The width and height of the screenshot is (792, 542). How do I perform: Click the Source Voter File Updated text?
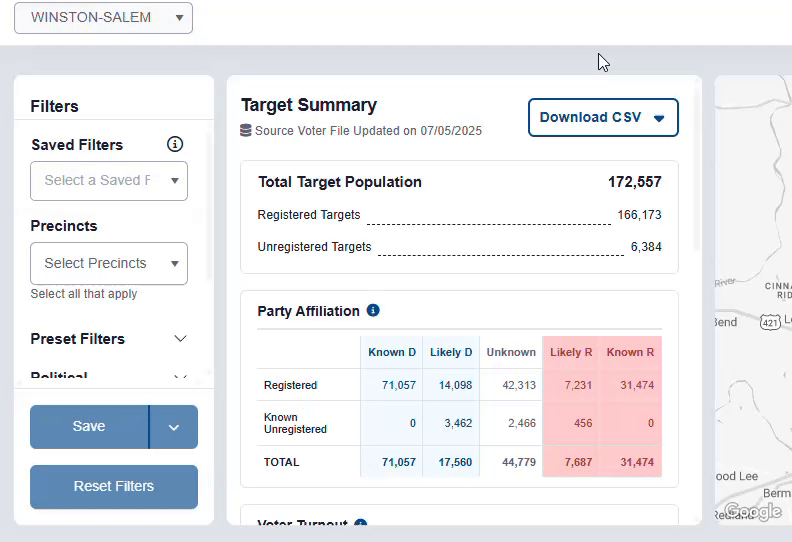pyautogui.click(x=368, y=131)
